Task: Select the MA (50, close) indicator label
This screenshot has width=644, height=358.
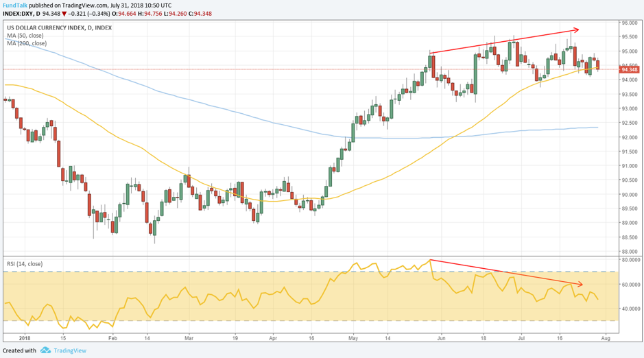Action: [24, 36]
